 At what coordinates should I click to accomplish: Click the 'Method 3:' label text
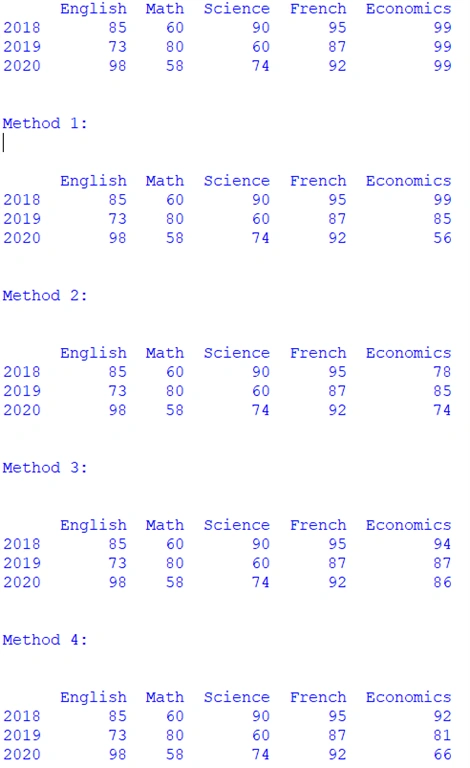tap(45, 467)
